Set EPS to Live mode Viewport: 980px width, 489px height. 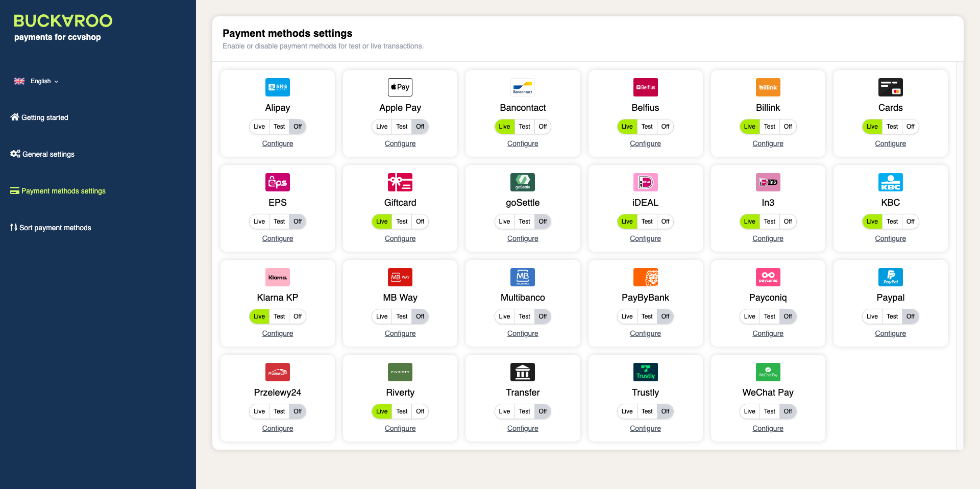click(x=259, y=222)
